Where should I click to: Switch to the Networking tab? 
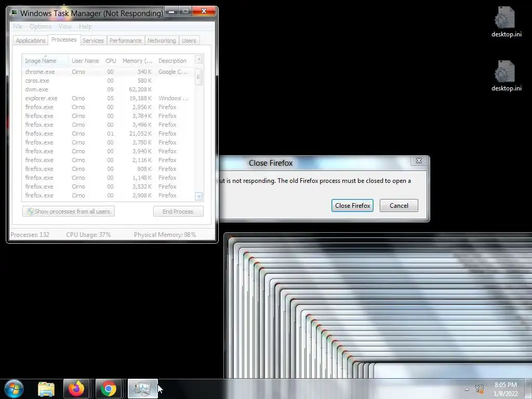tap(162, 41)
